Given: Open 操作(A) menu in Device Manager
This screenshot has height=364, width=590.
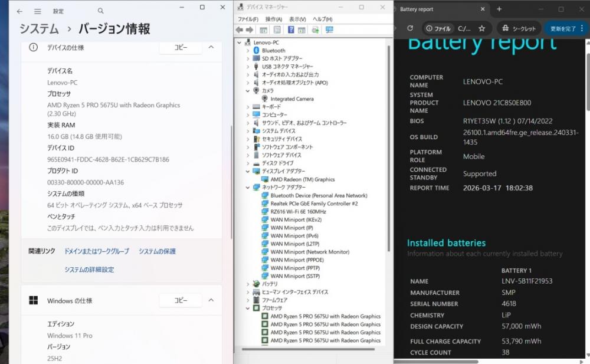Looking at the screenshot, I should (274, 19).
